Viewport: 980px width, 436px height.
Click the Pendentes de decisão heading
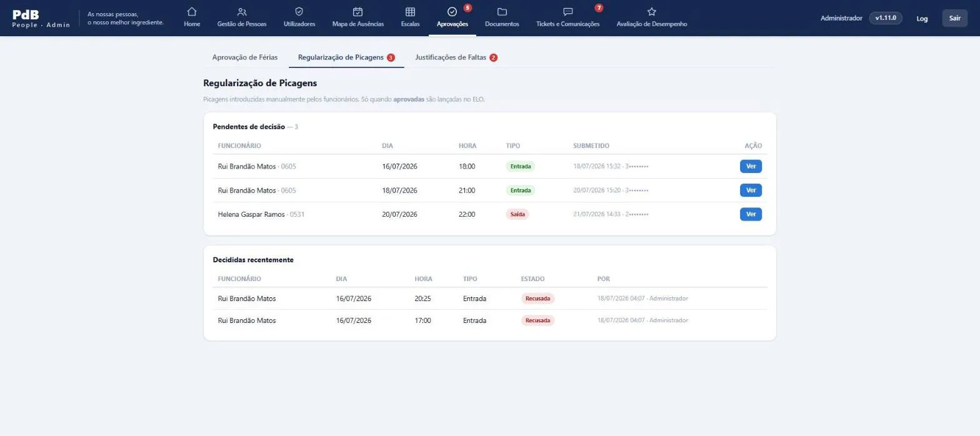249,127
